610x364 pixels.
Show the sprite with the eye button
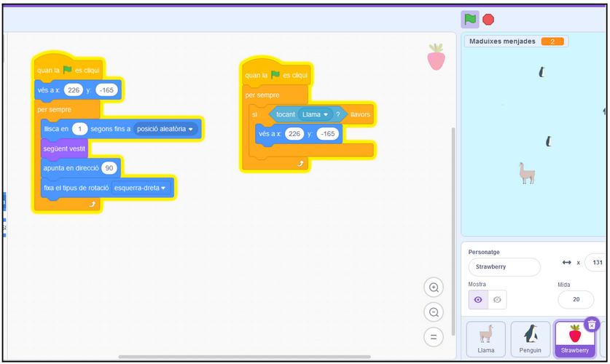point(478,299)
